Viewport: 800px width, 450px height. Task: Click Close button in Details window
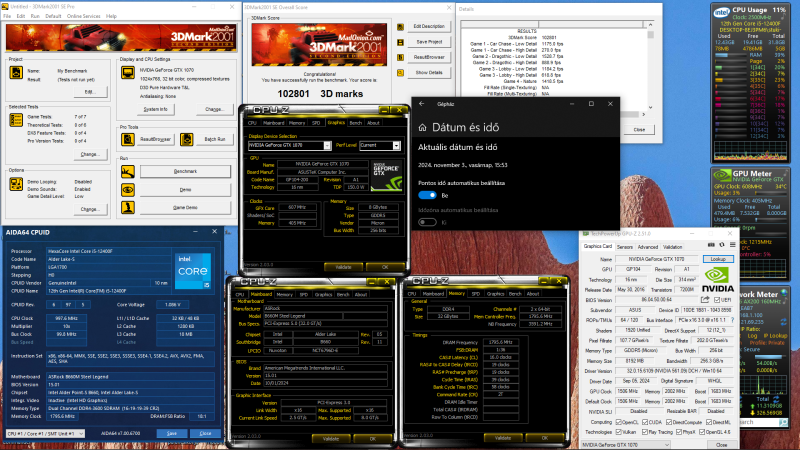[639, 130]
